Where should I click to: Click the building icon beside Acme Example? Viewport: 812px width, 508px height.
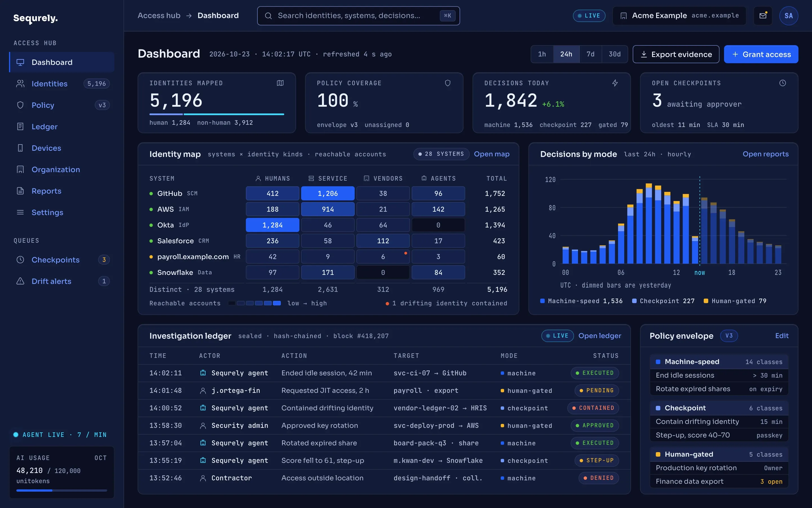tap(623, 16)
